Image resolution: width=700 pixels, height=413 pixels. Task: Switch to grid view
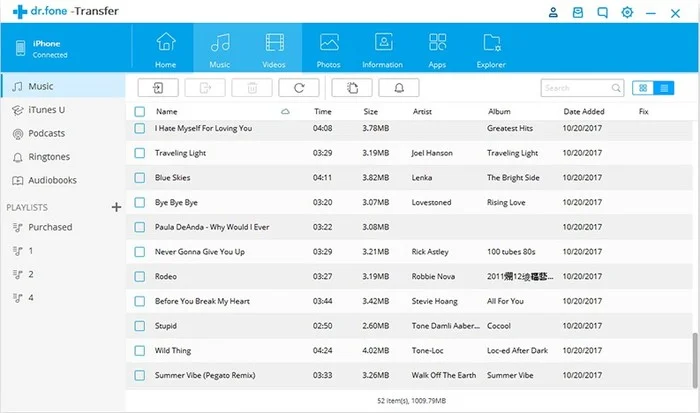pos(643,88)
